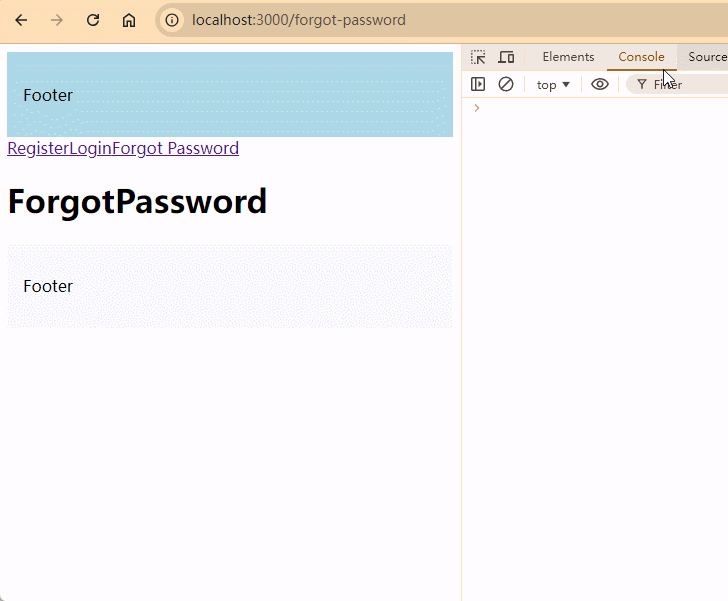
Task: Open the top JavaScript context dropdown
Action: 553,84
